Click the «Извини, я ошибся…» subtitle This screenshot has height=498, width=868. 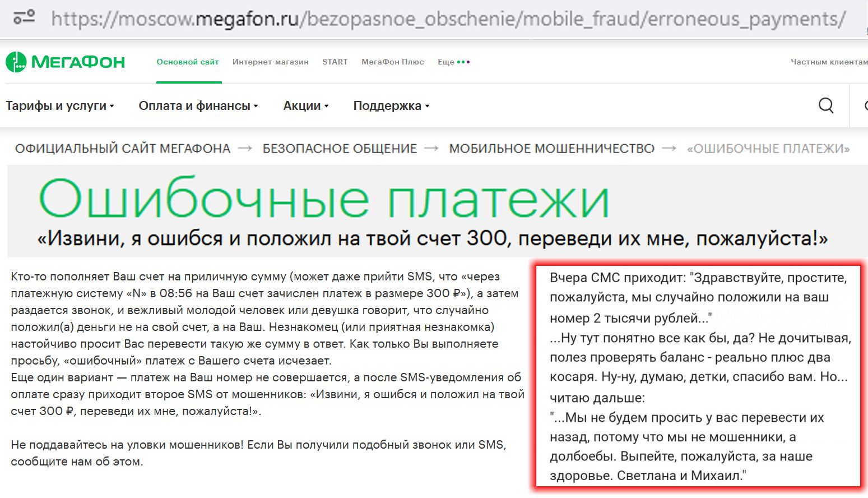432,239
